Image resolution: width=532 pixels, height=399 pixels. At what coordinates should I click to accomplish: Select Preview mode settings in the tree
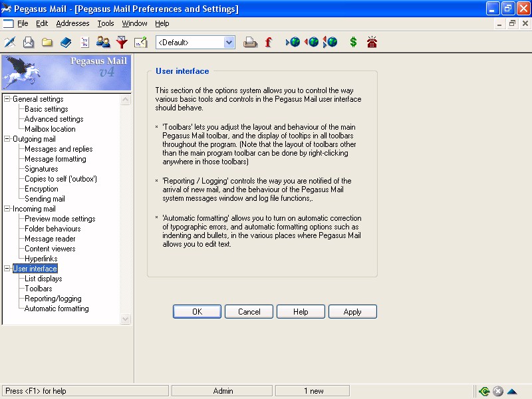coord(60,219)
